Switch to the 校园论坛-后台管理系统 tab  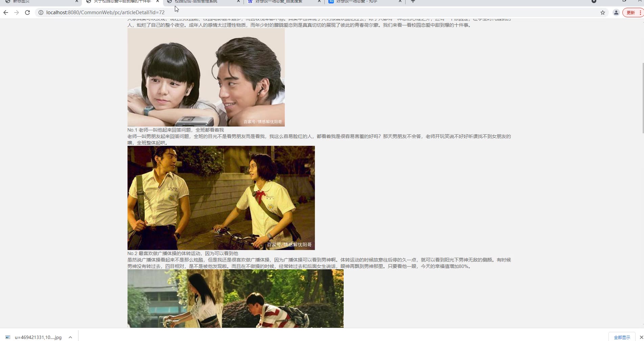pyautogui.click(x=200, y=2)
